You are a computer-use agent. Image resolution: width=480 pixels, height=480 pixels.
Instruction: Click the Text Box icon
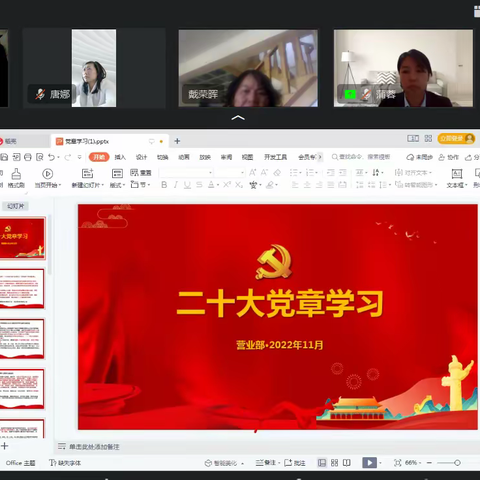coord(456,174)
